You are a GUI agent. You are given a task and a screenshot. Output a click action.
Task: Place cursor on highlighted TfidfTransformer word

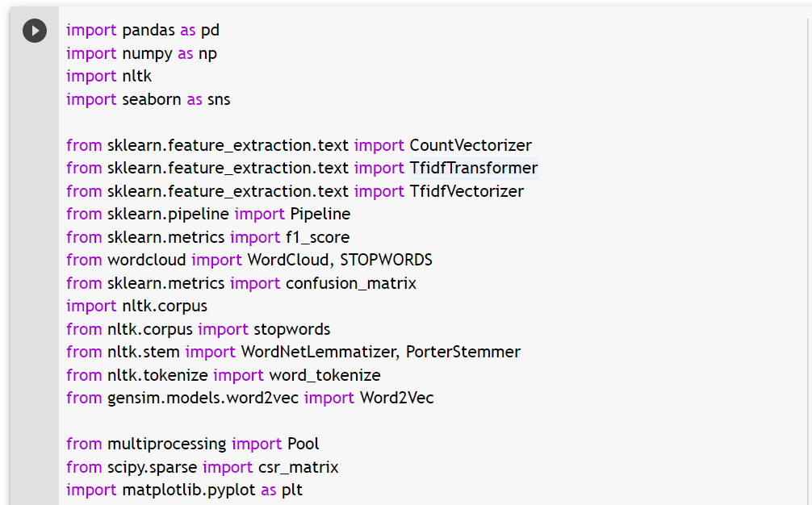tap(474, 168)
